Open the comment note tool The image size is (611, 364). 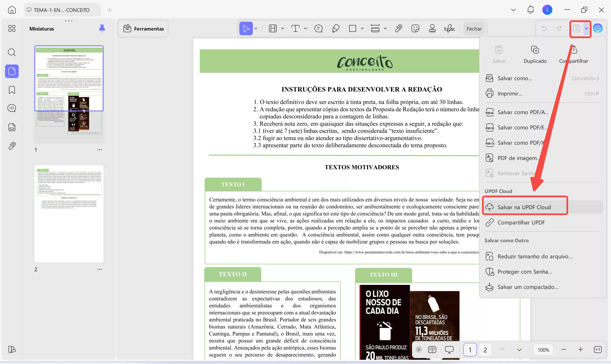[318, 29]
